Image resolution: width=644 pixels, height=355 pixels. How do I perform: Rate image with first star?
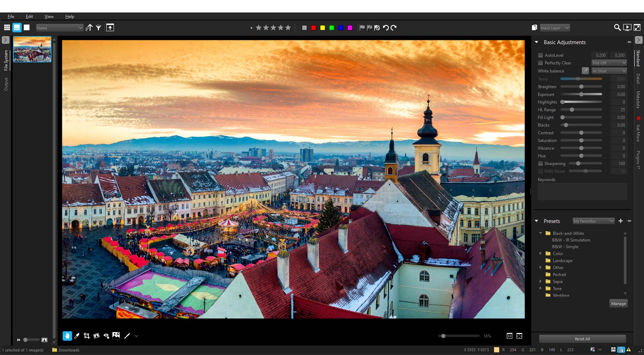tap(258, 27)
